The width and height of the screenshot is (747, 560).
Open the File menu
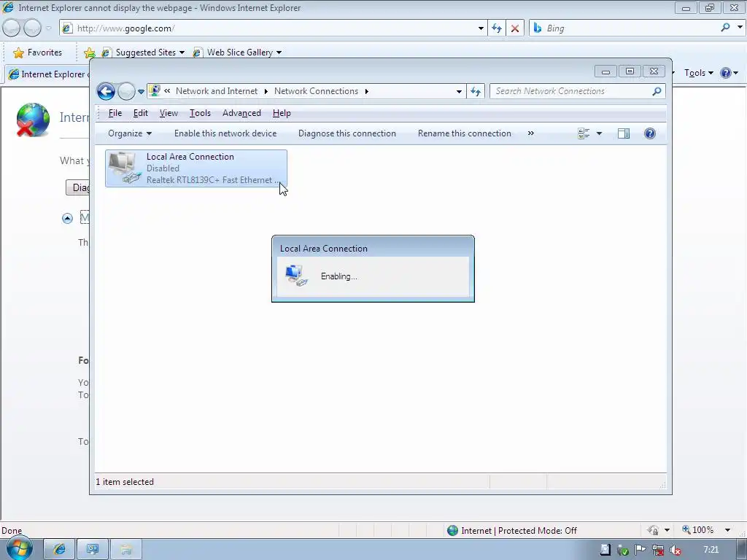point(115,113)
